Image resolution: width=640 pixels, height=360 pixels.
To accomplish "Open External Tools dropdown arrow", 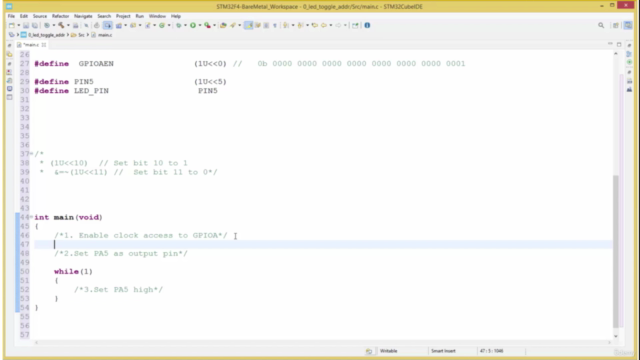I will [x=214, y=25].
